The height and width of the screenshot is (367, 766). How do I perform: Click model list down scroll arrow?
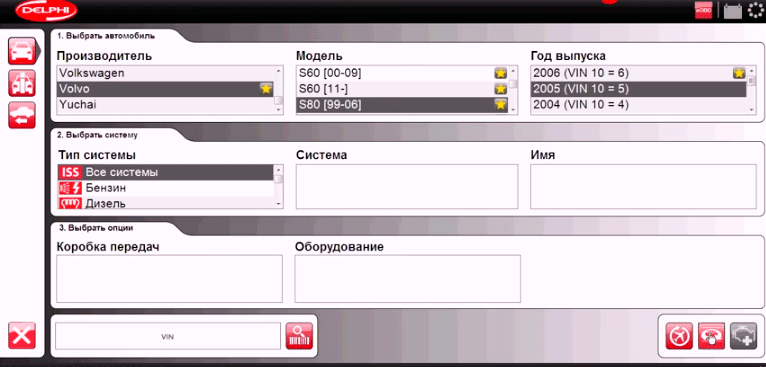(x=513, y=110)
